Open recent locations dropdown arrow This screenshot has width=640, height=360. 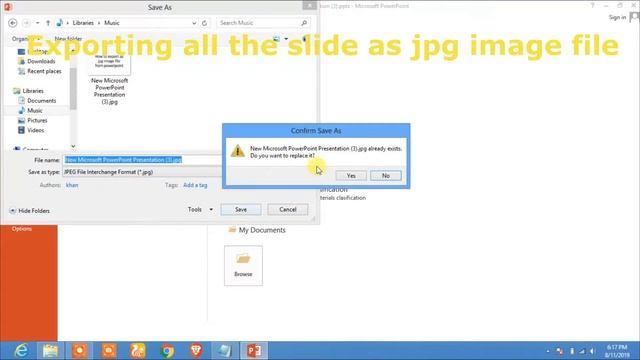coord(38,23)
